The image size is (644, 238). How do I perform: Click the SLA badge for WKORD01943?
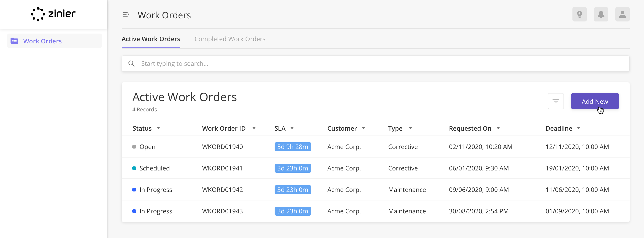[292, 211]
